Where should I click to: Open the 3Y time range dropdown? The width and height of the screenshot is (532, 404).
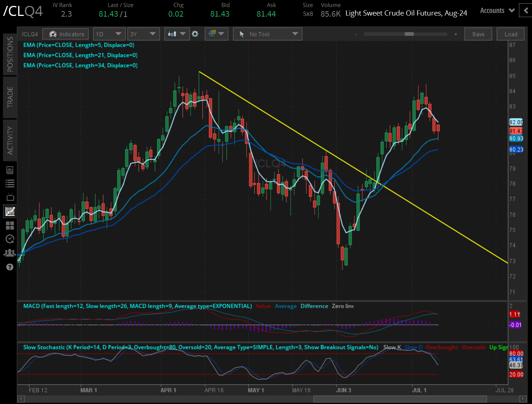tap(144, 34)
